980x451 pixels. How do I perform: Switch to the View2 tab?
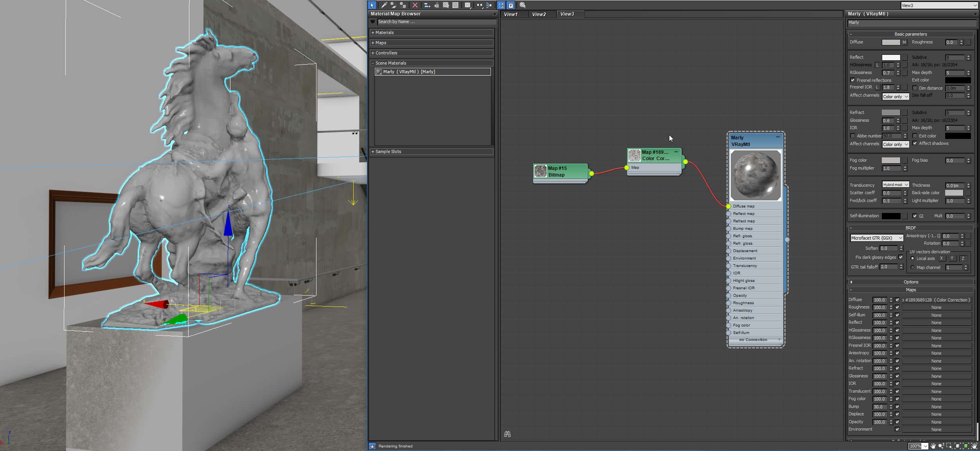[x=539, y=14]
